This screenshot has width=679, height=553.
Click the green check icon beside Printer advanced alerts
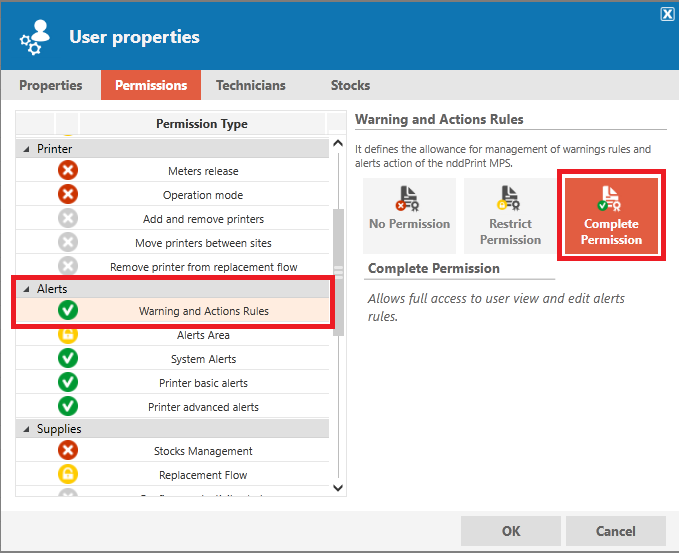coord(68,406)
